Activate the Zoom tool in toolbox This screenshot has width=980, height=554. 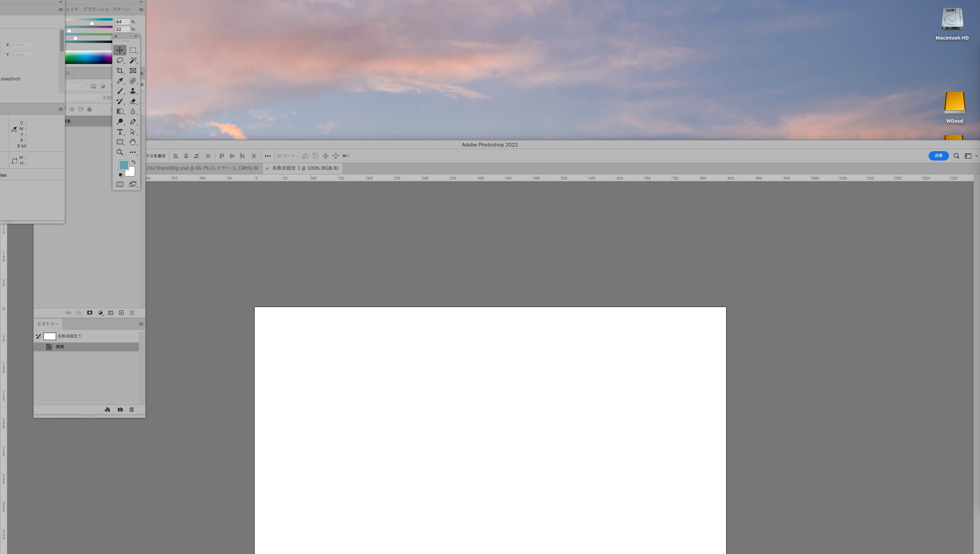[120, 152]
